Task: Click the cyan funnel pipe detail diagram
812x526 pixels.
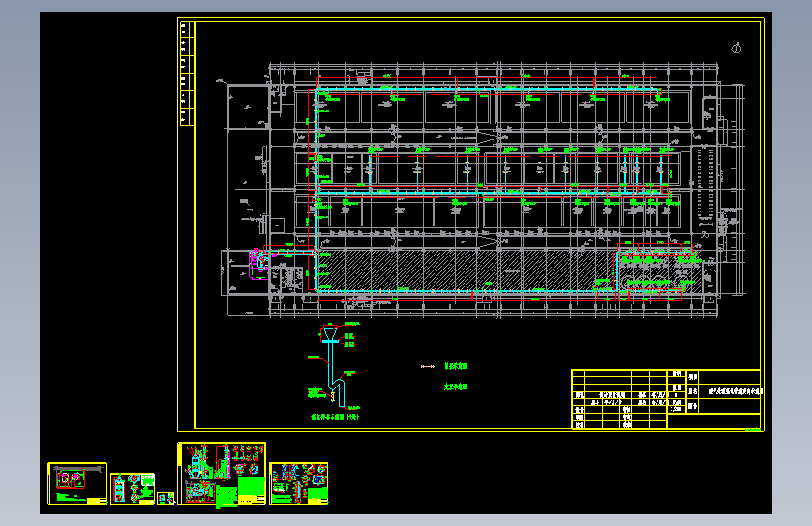Action: (334, 365)
